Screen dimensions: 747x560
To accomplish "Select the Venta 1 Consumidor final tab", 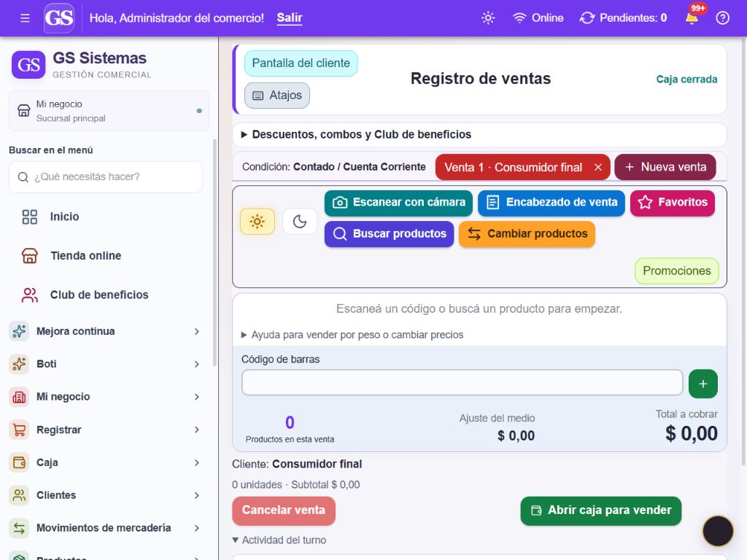I will click(x=513, y=168).
